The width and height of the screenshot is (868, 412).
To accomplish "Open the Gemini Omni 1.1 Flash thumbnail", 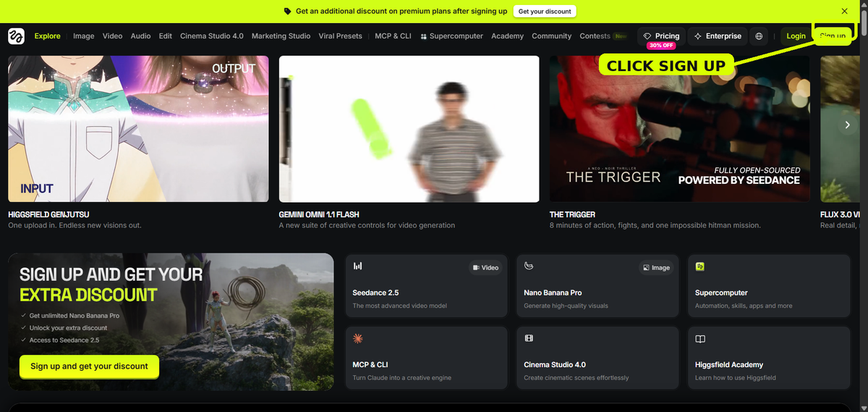I will (x=409, y=129).
